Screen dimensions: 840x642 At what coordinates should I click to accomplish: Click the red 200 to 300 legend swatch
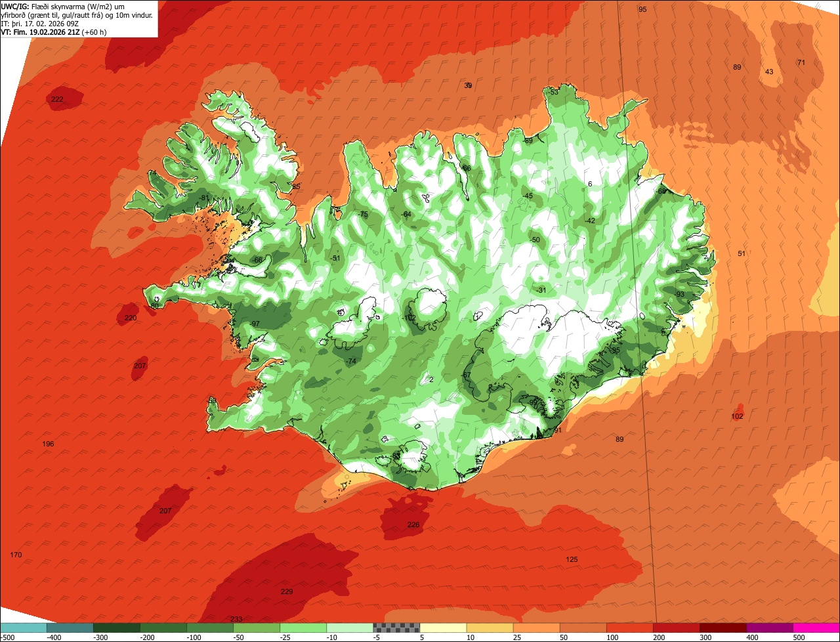coord(676,628)
